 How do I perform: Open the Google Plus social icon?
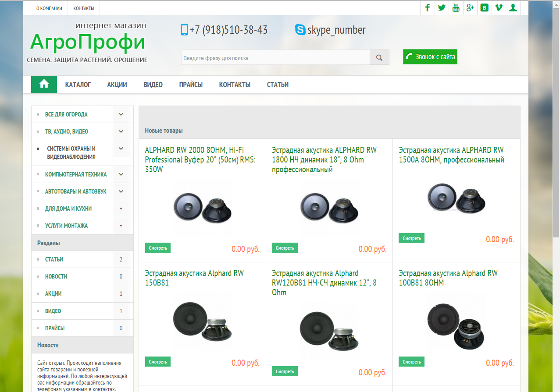coord(470,8)
